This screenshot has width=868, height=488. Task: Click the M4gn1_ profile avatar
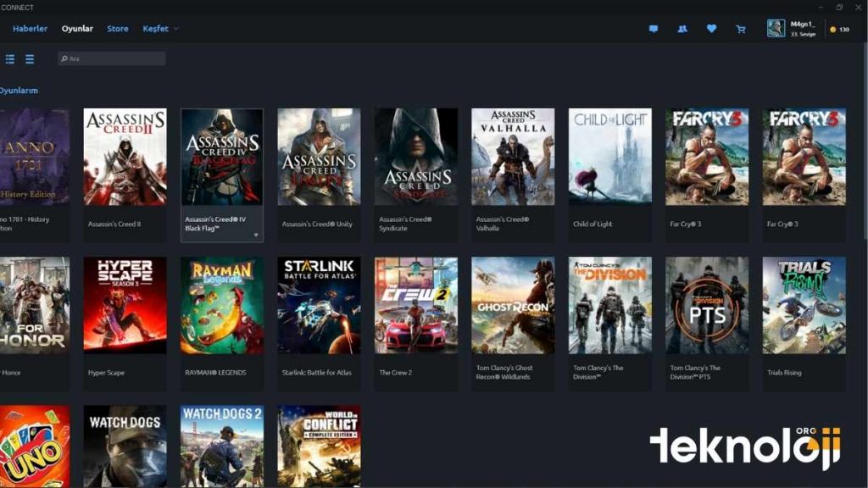tap(776, 28)
